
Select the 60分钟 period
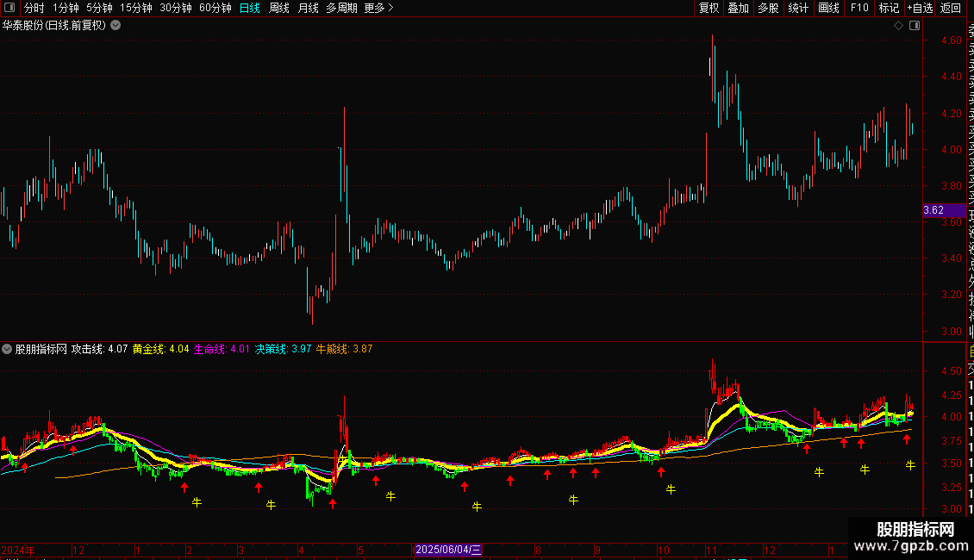215,8
